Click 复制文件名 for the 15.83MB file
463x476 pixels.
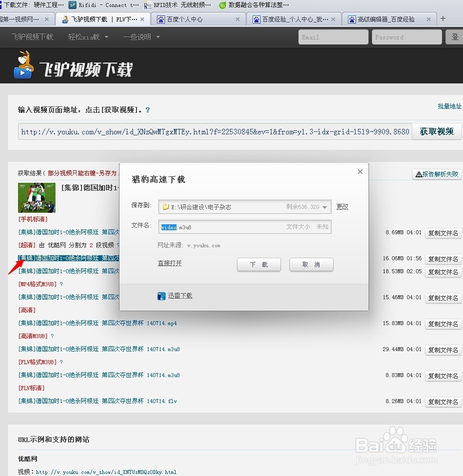pos(443,324)
